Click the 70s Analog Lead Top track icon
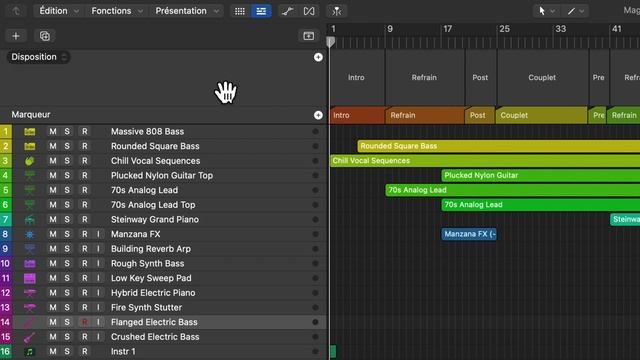 coord(29,205)
